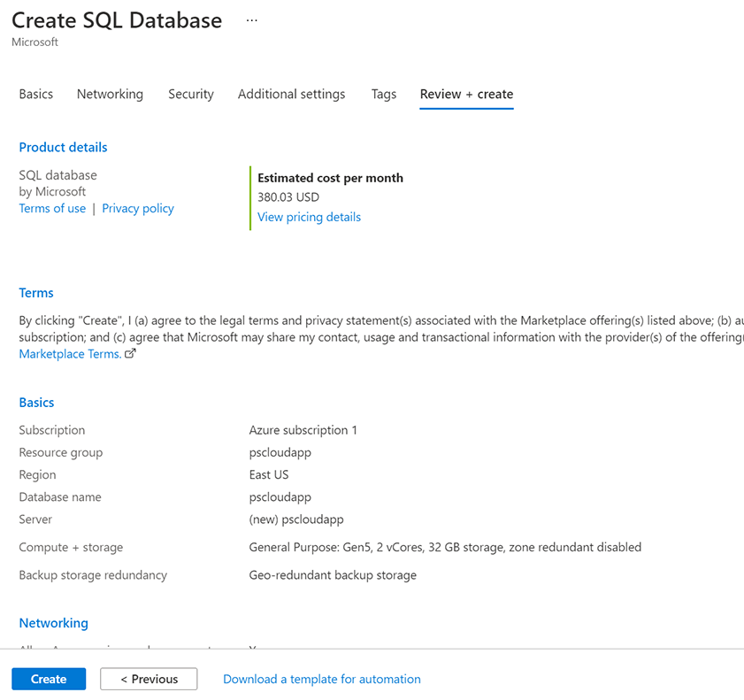This screenshot has width=744, height=700.
Task: Open the Terms of use link
Action: (52, 209)
